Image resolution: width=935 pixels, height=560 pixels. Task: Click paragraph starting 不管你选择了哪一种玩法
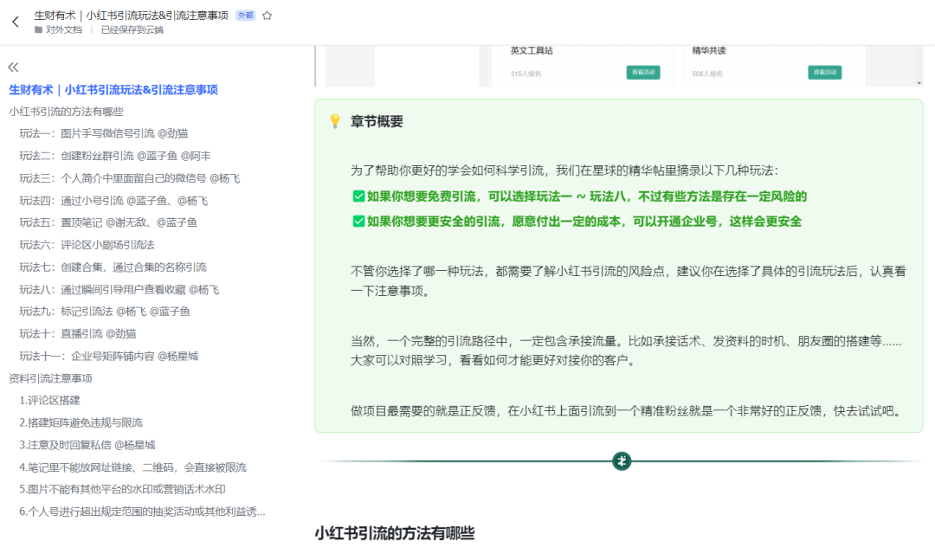click(x=629, y=281)
